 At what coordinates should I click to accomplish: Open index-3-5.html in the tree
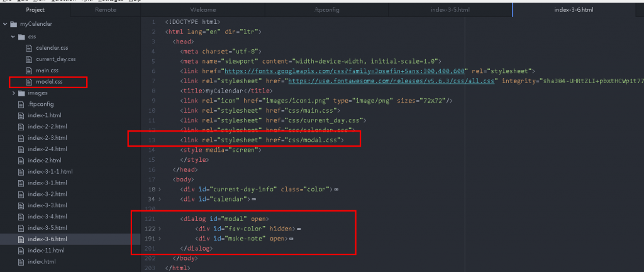pos(47,228)
